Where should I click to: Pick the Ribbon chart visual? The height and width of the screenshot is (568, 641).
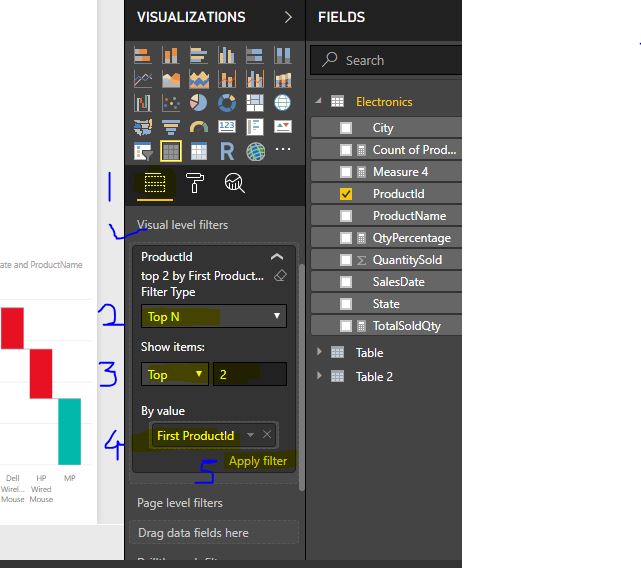pos(282,79)
